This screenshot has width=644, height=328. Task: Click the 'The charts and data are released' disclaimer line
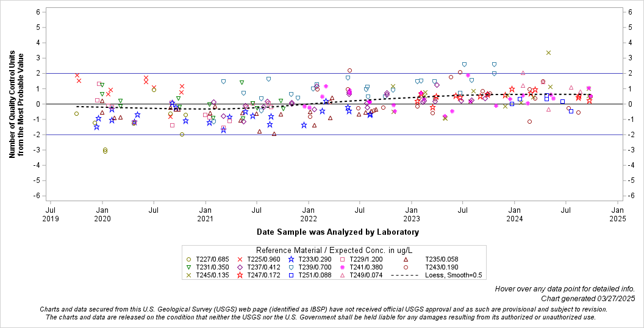(x=321, y=317)
